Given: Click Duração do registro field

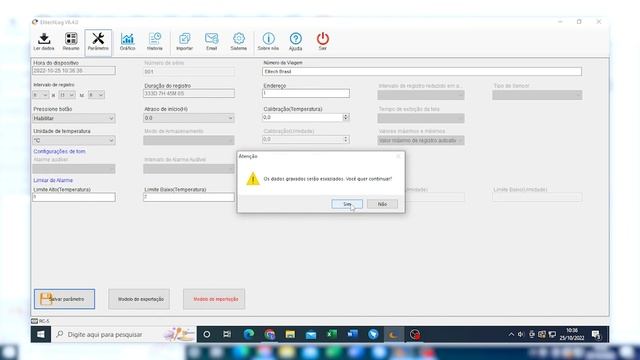Looking at the screenshot, I should 189,93.
